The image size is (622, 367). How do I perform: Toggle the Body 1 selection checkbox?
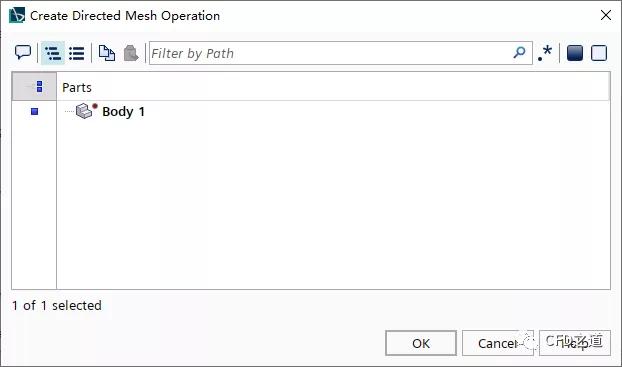coord(35,111)
